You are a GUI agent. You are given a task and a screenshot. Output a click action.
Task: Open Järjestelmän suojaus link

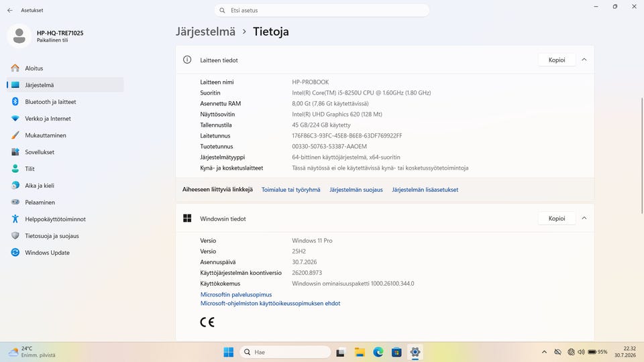point(356,190)
